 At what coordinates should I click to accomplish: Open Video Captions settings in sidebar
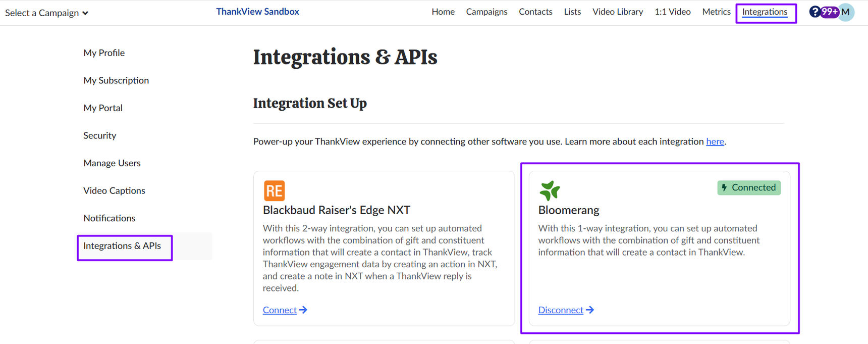click(114, 190)
